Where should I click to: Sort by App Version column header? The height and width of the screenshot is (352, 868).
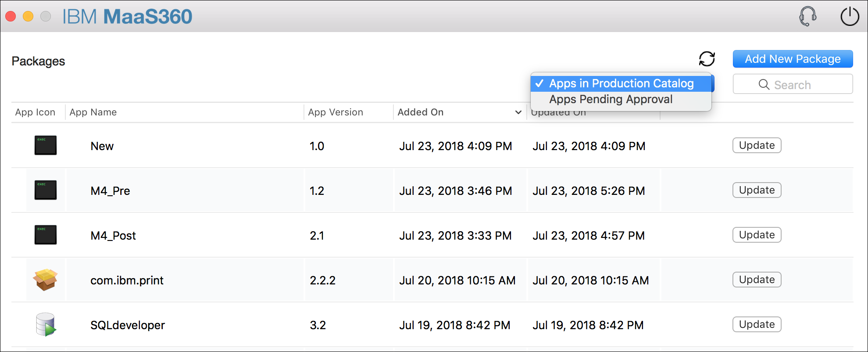coord(336,112)
